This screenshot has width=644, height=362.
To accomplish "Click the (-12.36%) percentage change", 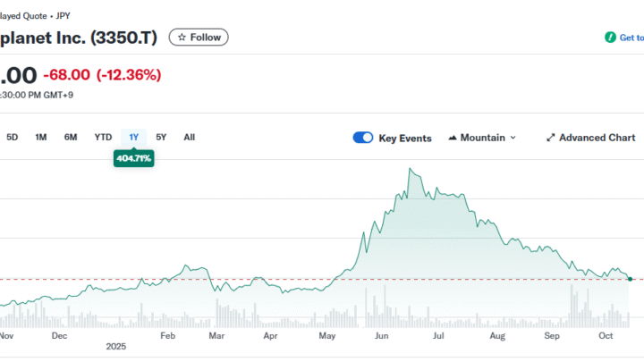I will point(129,75).
